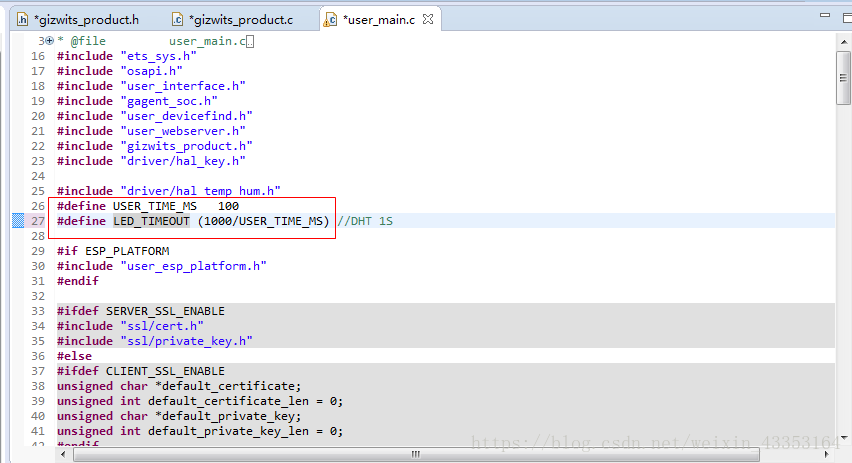Click the horizontal scrollbar thumb
The height and width of the screenshot is (463, 852).
click(416, 454)
